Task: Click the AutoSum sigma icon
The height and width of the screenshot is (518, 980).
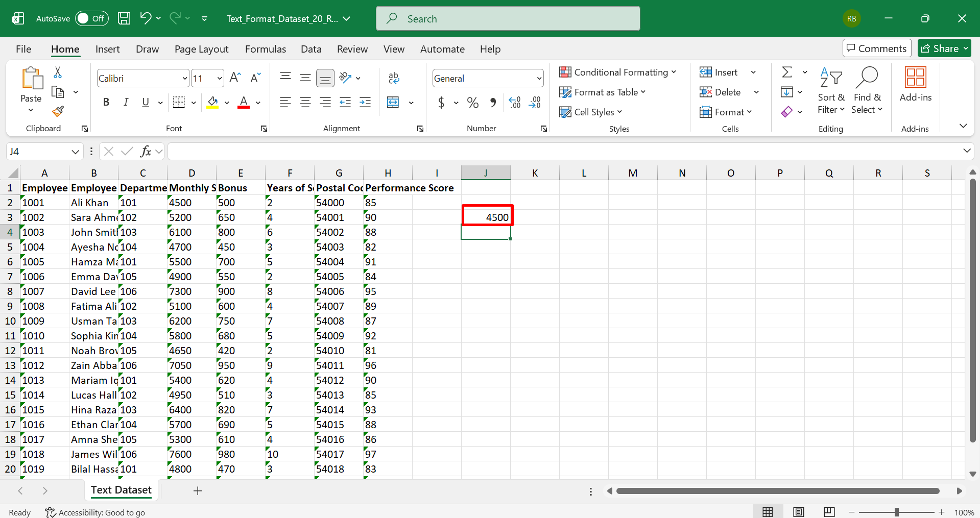Action: (787, 72)
